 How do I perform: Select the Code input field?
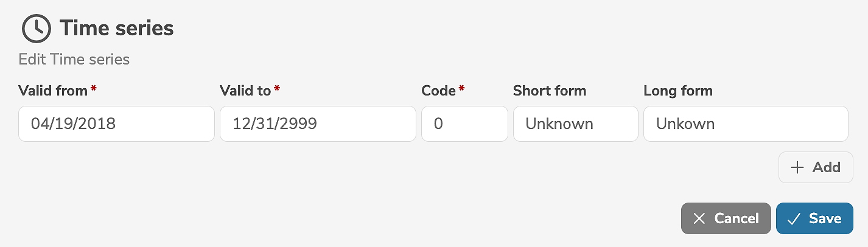(464, 124)
